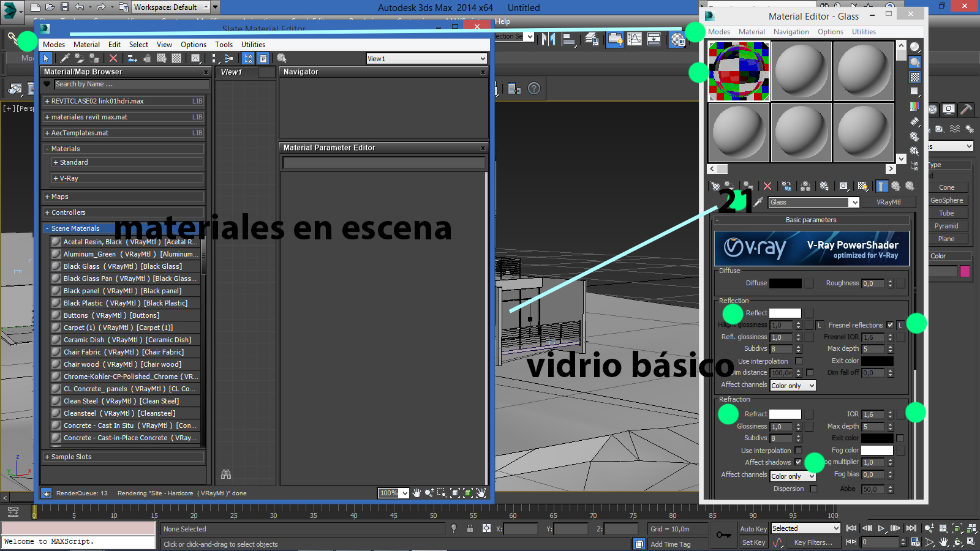Screen dimensions: 980x551
Task: Go to the end frame
Action: pos(911,528)
